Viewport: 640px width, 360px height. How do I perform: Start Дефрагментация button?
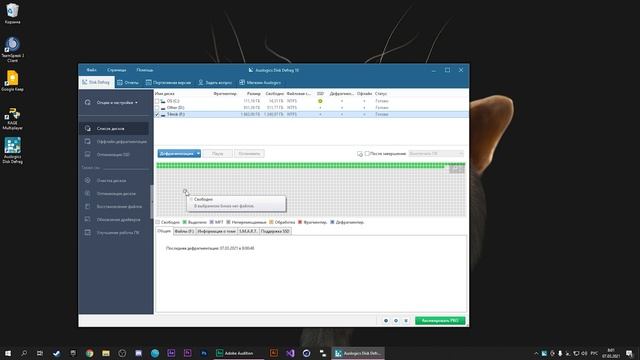pyautogui.click(x=177, y=153)
